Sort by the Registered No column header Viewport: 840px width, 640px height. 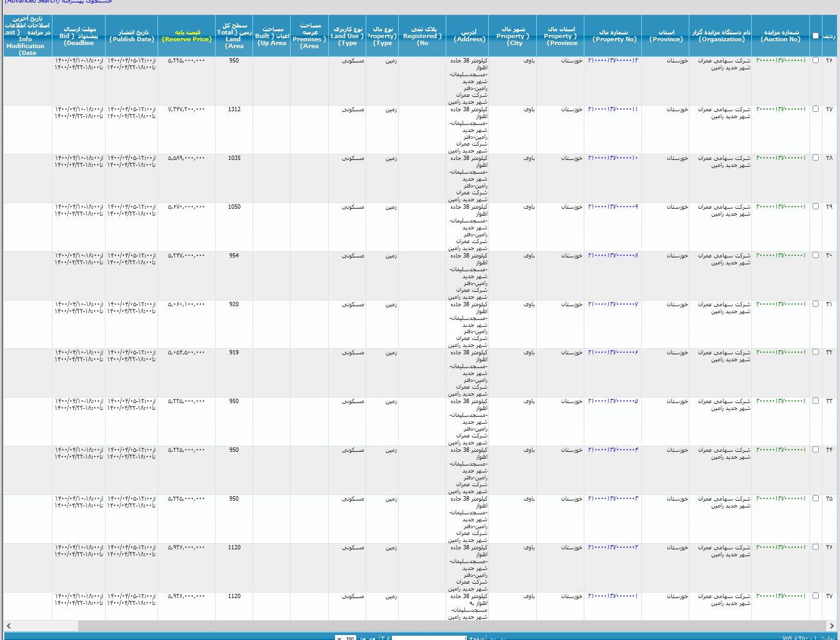[x=422, y=36]
